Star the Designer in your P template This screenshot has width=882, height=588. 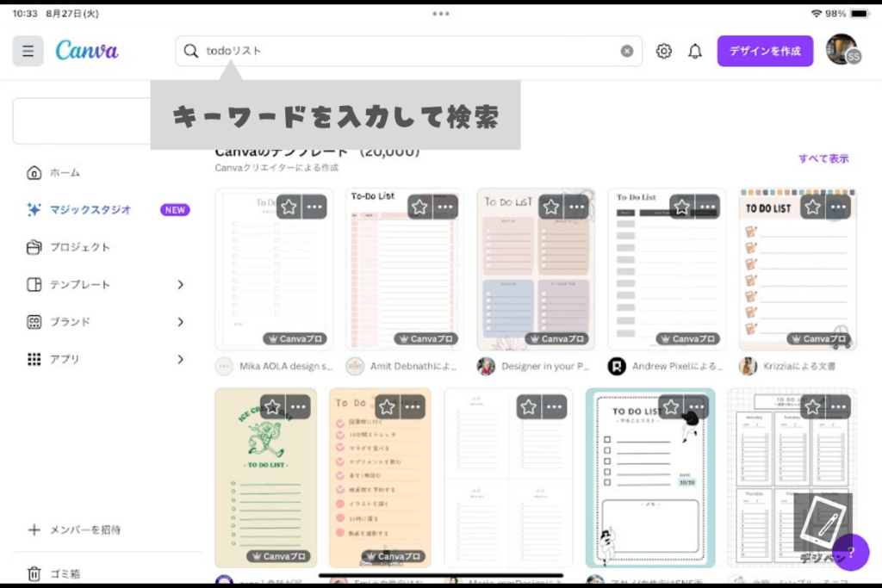click(x=550, y=207)
